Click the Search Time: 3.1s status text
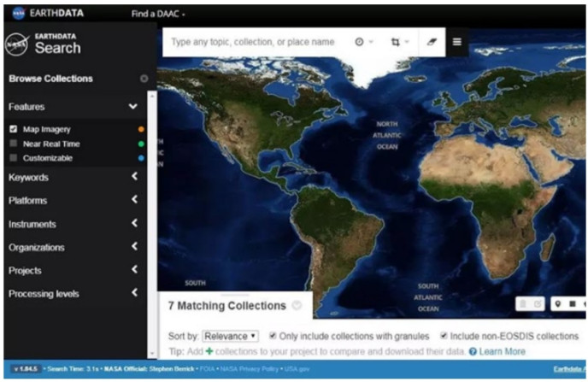588x382 pixels. (x=73, y=369)
